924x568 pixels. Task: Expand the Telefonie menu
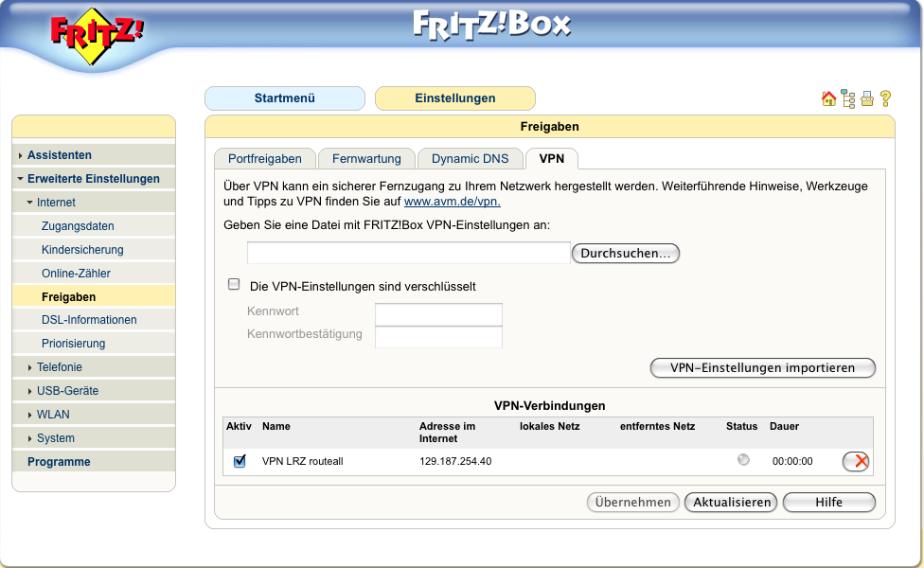point(59,367)
